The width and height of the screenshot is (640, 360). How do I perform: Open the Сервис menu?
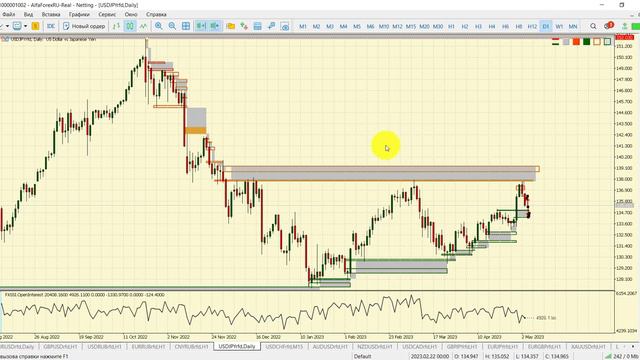[107, 14]
